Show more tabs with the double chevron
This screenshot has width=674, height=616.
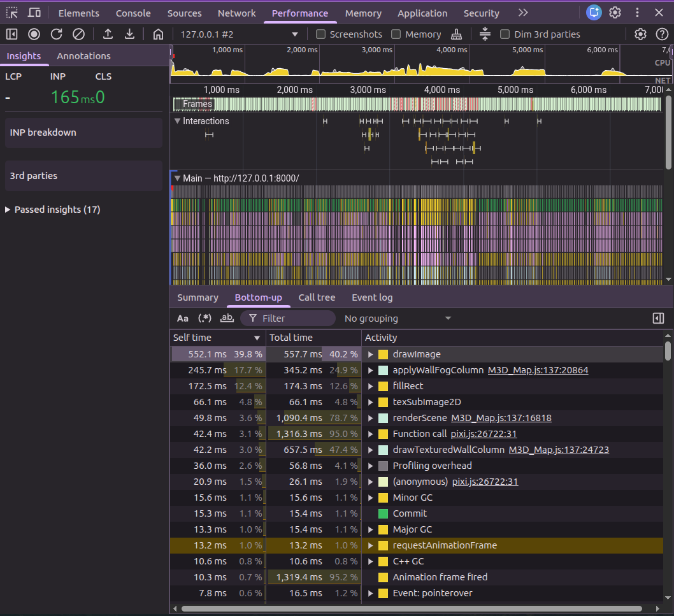(522, 13)
